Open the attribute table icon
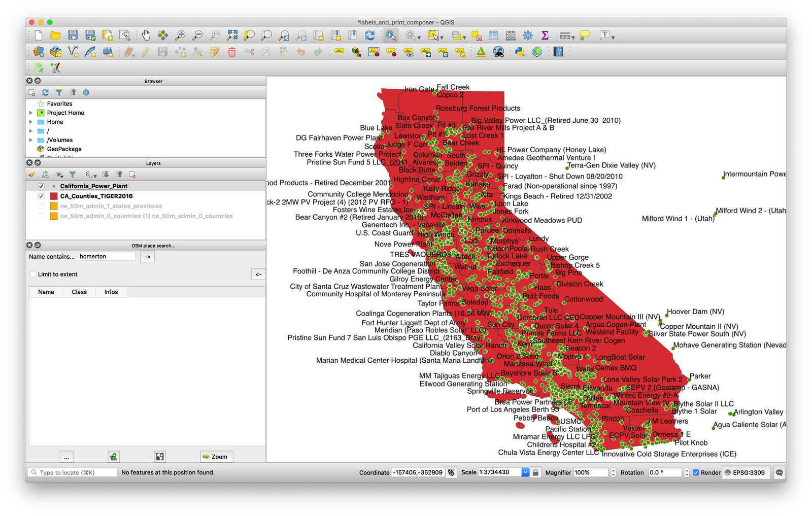This screenshot has height=516, width=812. (493, 35)
